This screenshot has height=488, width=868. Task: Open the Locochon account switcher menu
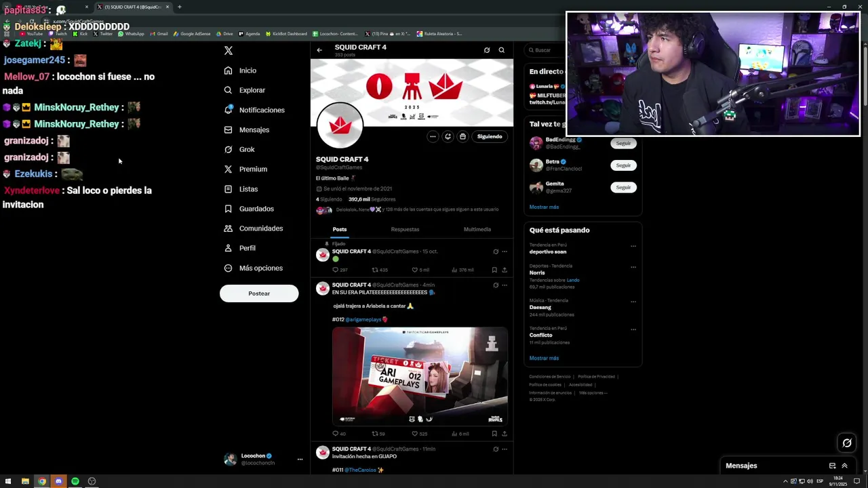263,459
